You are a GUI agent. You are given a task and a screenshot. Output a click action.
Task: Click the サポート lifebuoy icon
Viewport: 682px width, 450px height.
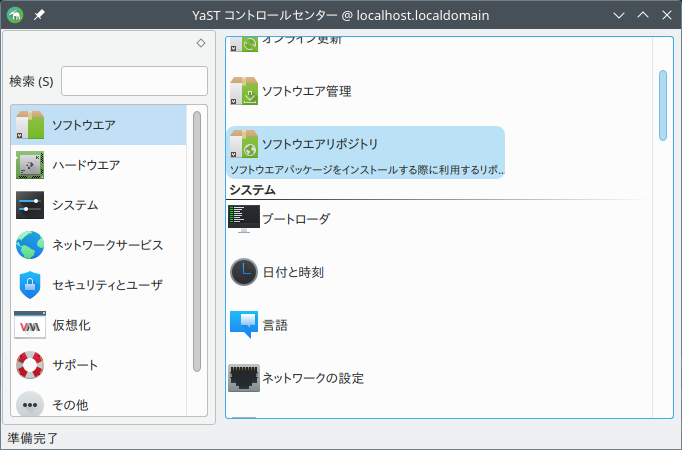click(30, 365)
